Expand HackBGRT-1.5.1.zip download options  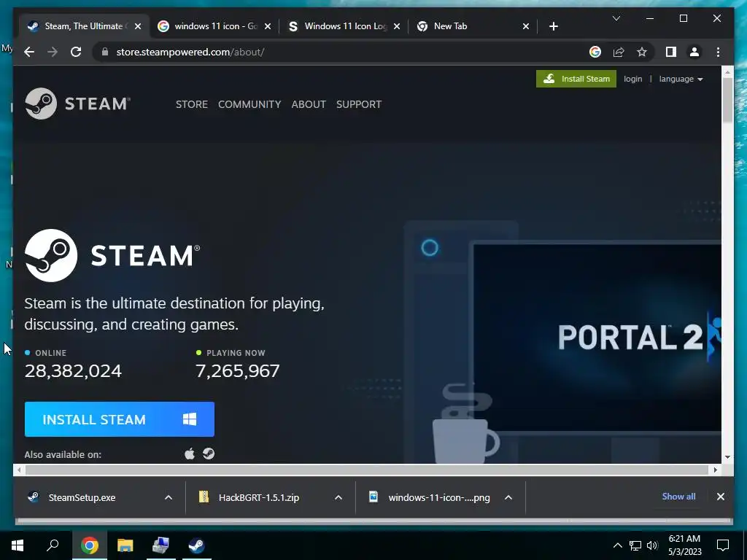coord(338,497)
